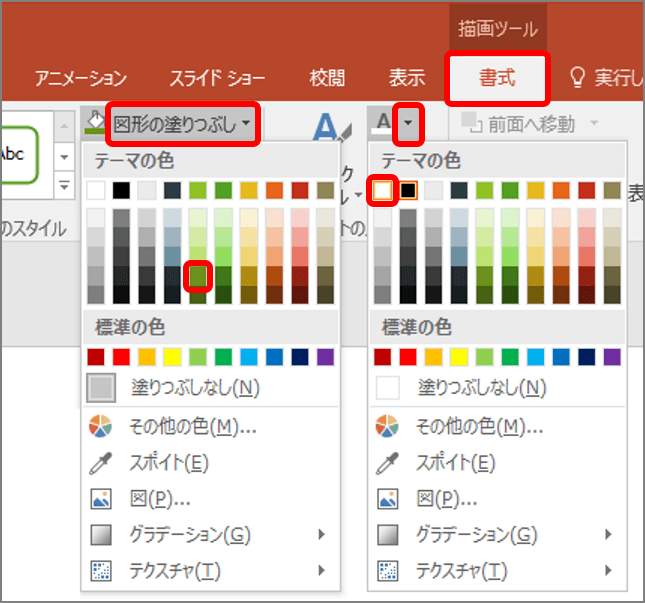The width and height of the screenshot is (645, 603).
Task: Open the 校閲 tab
Action: point(327,78)
